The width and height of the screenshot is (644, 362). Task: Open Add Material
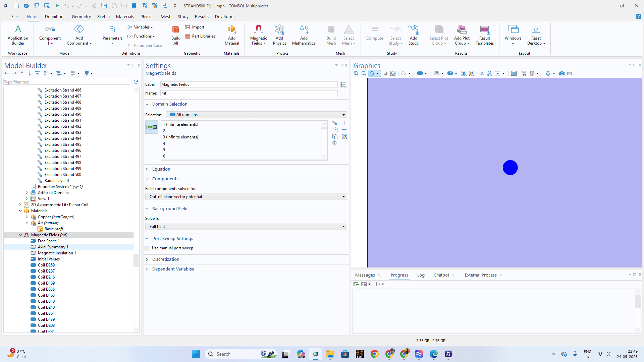[232, 35]
